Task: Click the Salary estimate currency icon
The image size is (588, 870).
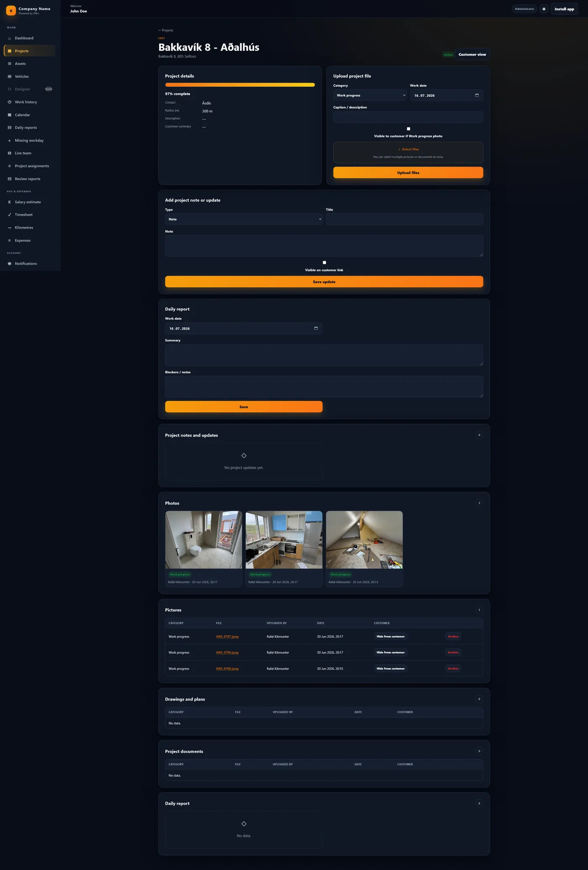Action: pos(10,202)
